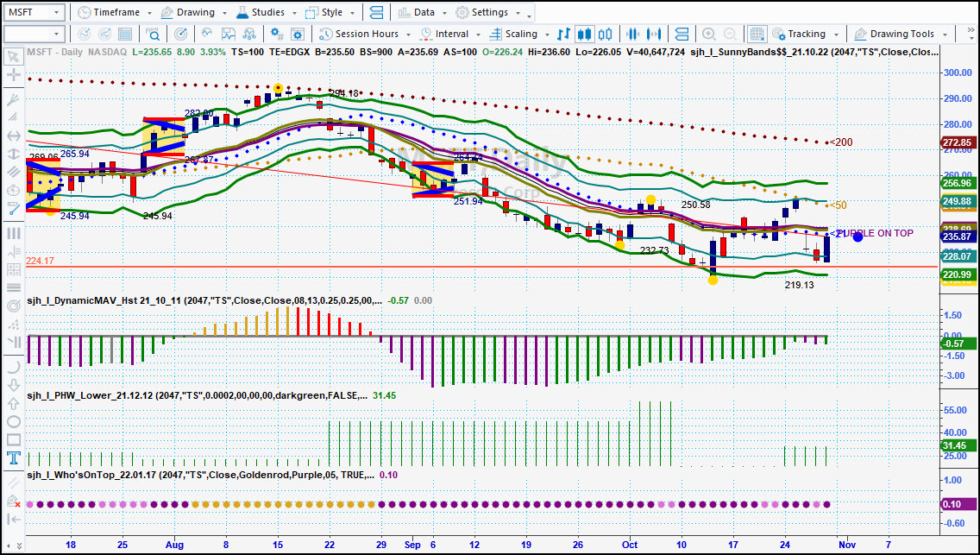Click the collapse-to-left arrow icon
The width and height of the screenshot is (980, 555).
pyautogui.click(x=13, y=519)
